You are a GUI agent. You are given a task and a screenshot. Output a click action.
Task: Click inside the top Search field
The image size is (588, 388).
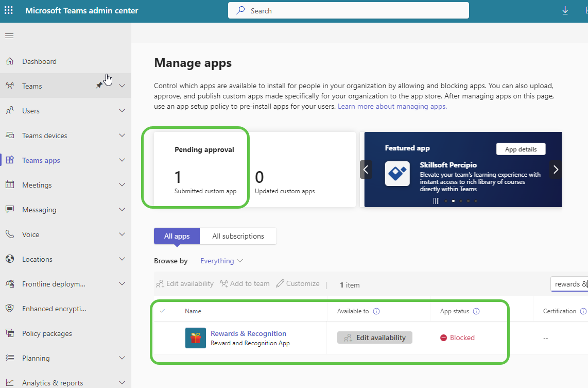349,10
